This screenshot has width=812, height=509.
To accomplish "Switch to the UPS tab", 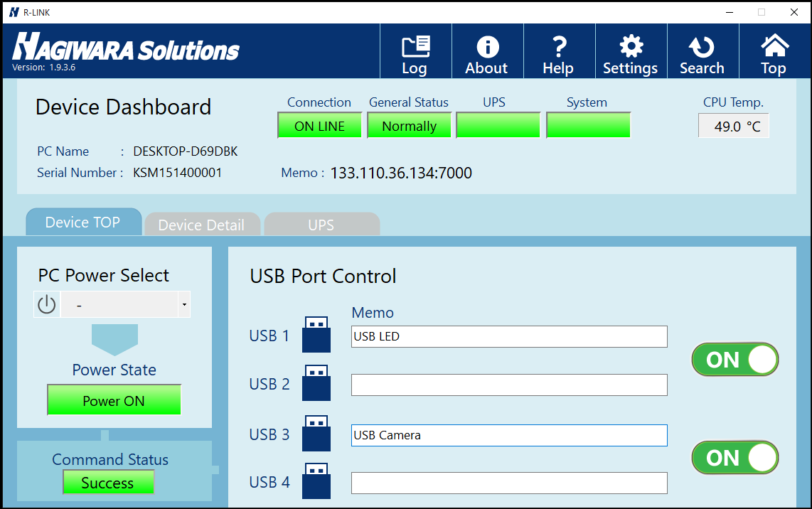I will (x=321, y=224).
